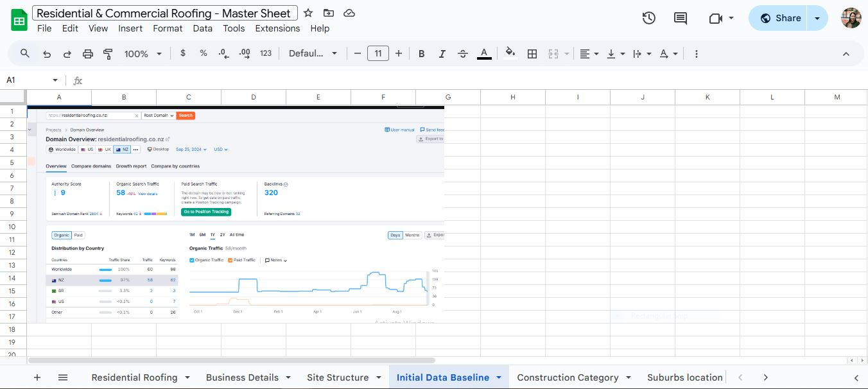Open the Help menu

pyautogui.click(x=320, y=28)
